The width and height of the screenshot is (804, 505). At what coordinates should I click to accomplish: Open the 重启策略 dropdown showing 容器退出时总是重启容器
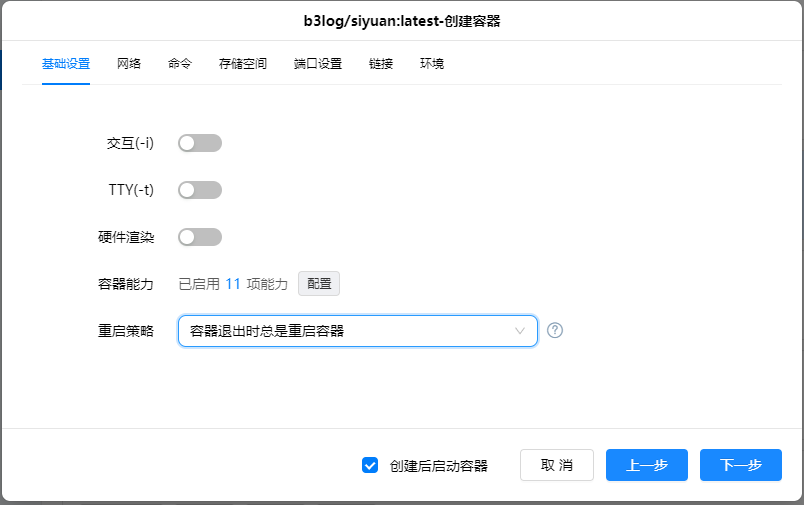357,331
